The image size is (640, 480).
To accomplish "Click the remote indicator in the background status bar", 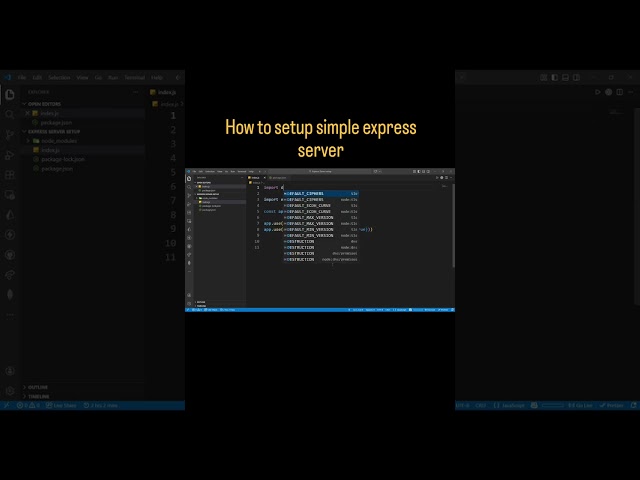I will [7, 405].
